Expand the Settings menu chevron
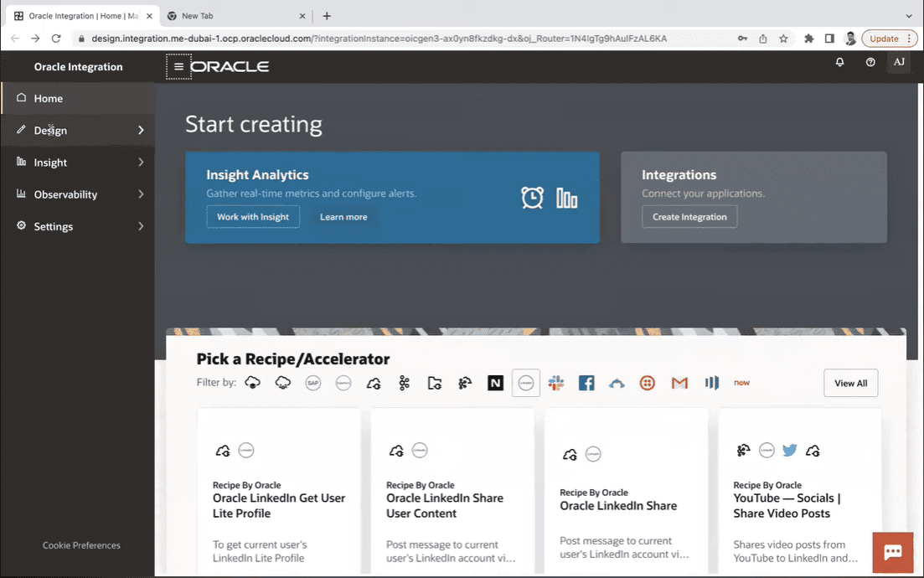Screen dimensions: 924x578 pos(141,226)
